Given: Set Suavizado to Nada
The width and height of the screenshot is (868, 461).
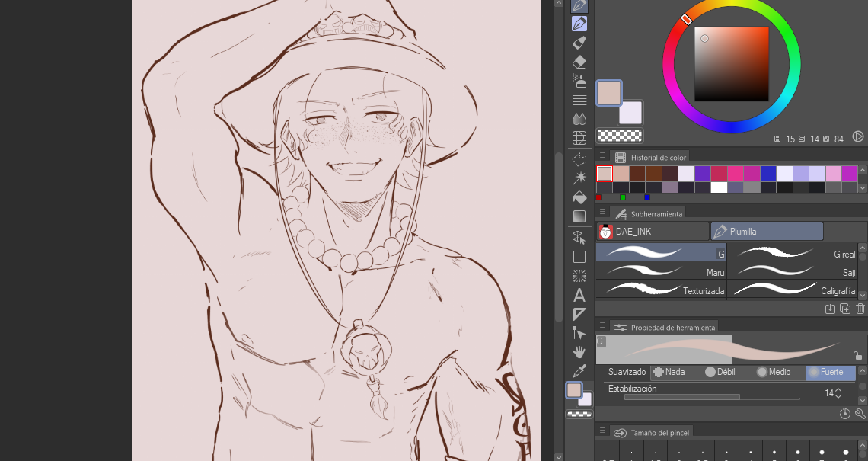Looking at the screenshot, I should [x=669, y=372].
